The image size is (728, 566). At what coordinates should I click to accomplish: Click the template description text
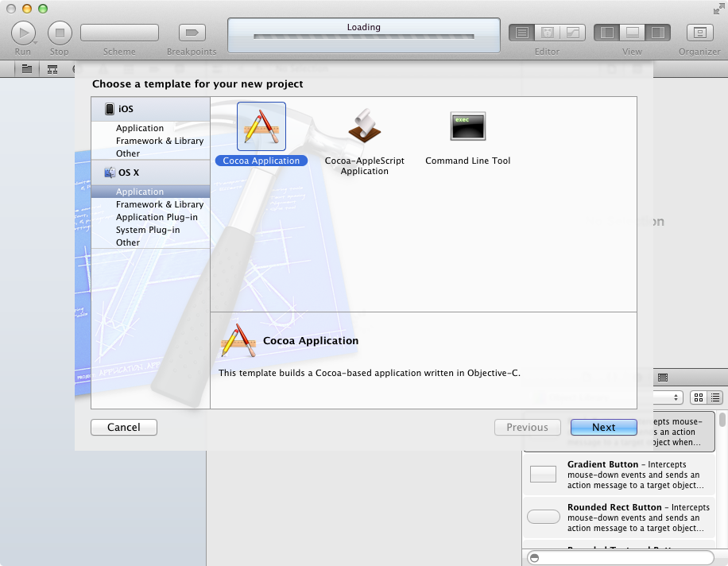pos(370,373)
